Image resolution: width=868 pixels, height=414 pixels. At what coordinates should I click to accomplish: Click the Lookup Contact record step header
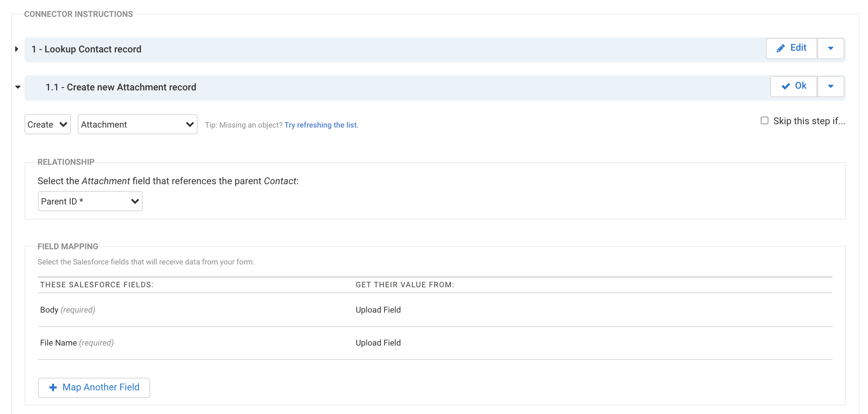pyautogui.click(x=93, y=49)
